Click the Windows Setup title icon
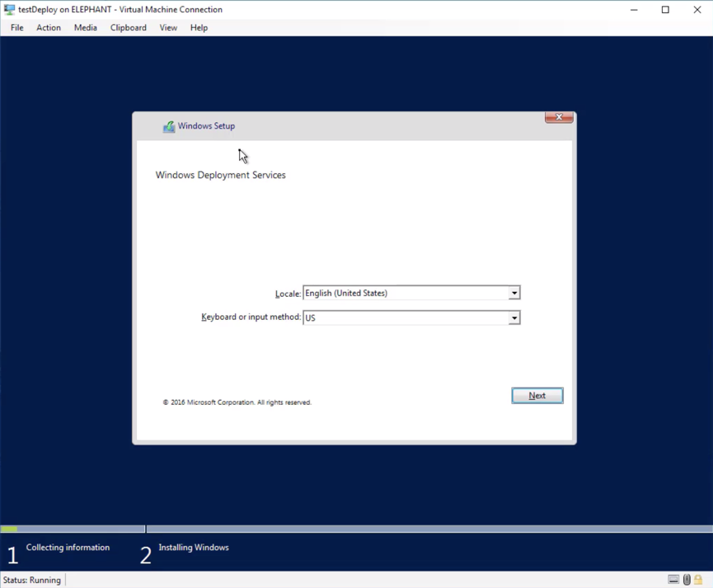 point(169,126)
